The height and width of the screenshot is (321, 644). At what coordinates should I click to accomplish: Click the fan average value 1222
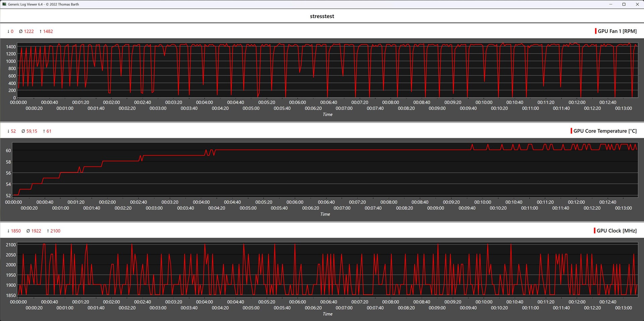click(x=29, y=32)
